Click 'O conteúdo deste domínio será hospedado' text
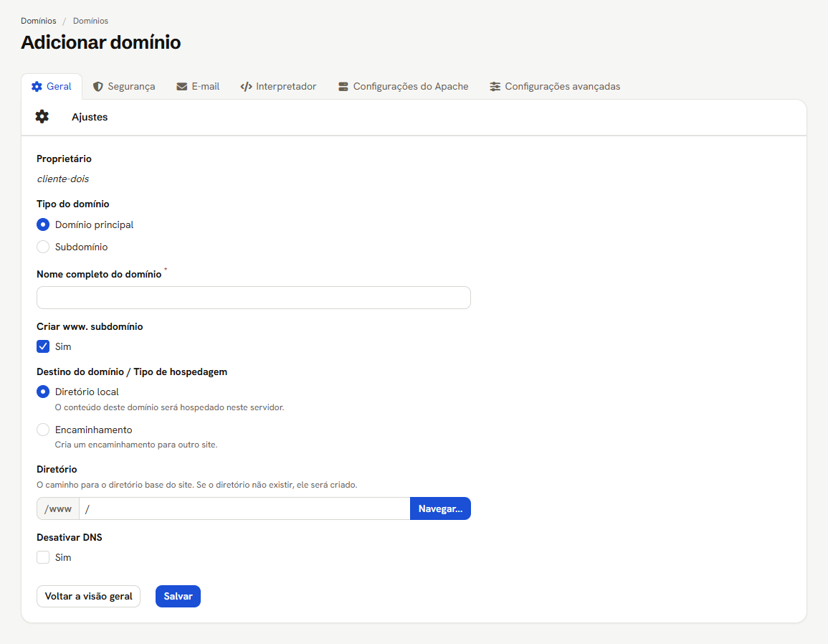This screenshot has width=828, height=644. 169,407
